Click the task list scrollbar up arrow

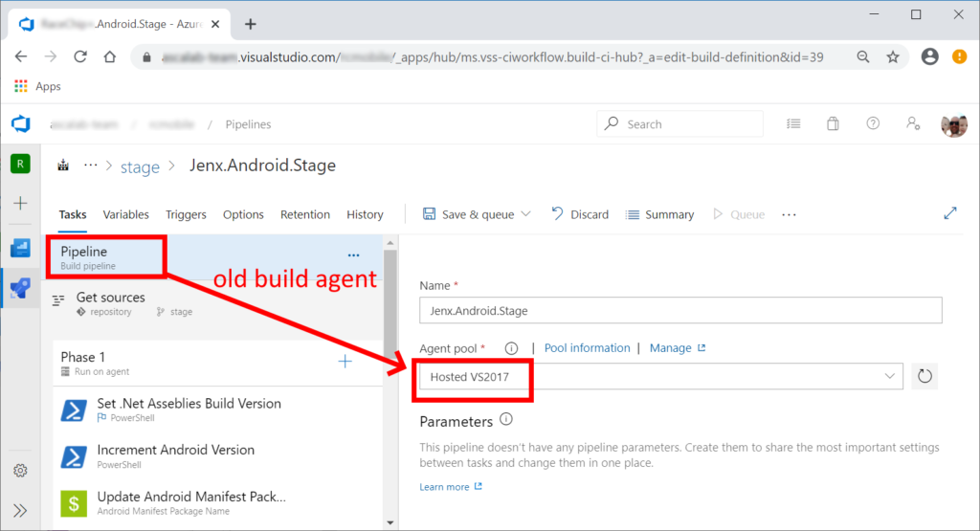(x=390, y=242)
